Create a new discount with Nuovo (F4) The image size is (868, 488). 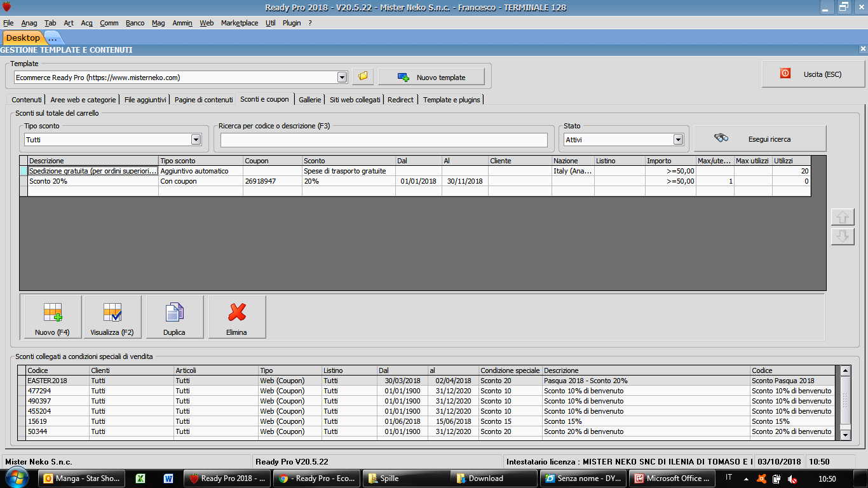tap(51, 317)
